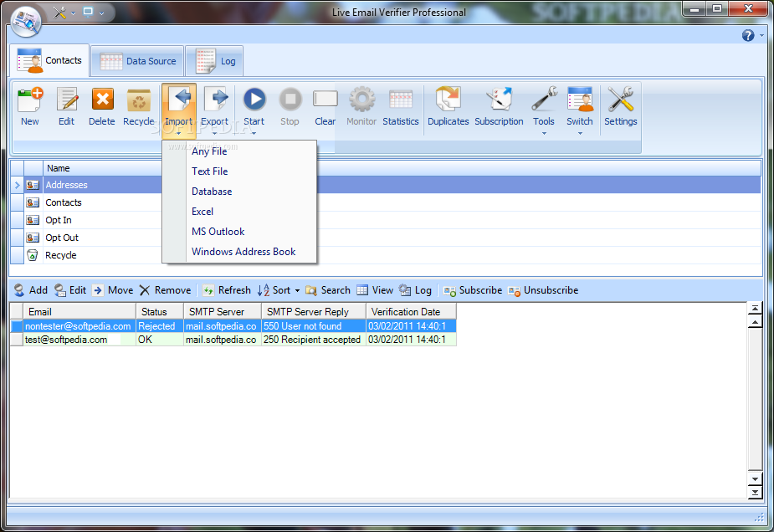
Task: Expand the Start dropdown arrow
Action: pos(254,133)
